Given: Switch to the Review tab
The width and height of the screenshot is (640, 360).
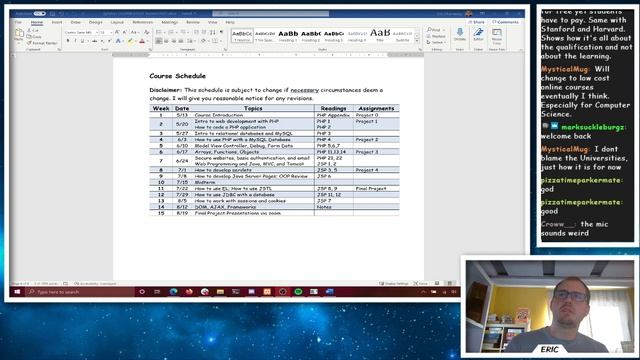Looking at the screenshot, I should click(x=193, y=22).
